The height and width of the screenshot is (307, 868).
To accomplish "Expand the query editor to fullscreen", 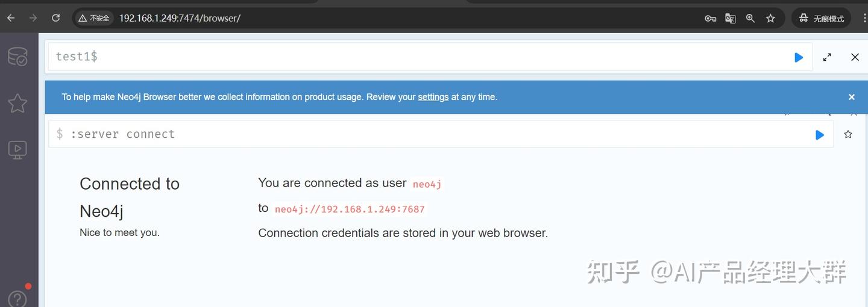I will pos(827,57).
